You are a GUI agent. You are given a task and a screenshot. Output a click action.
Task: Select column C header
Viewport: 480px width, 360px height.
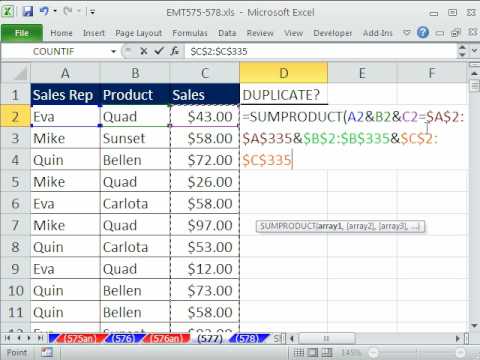pos(205,73)
